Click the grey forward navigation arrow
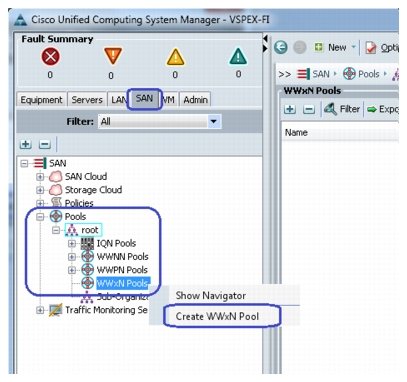Viewport: 407px width, 382px height. point(299,47)
